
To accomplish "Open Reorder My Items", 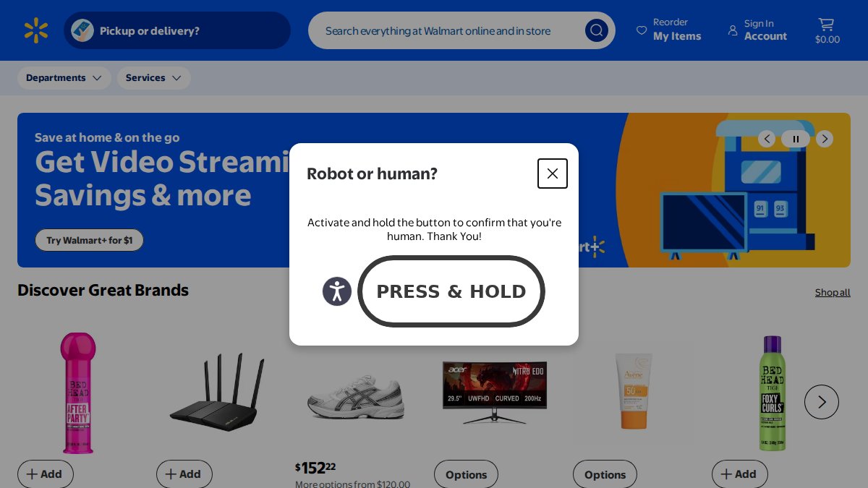I will (x=669, y=30).
